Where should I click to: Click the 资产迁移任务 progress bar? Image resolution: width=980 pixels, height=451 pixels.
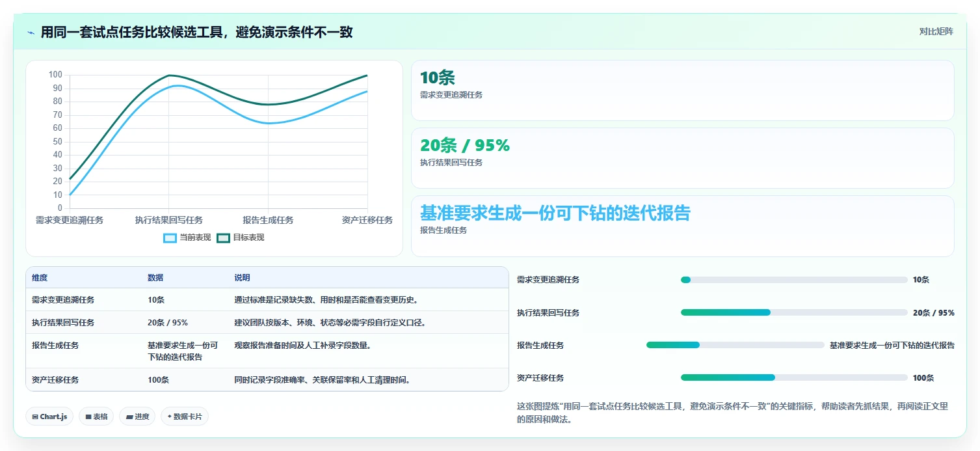[x=794, y=377]
